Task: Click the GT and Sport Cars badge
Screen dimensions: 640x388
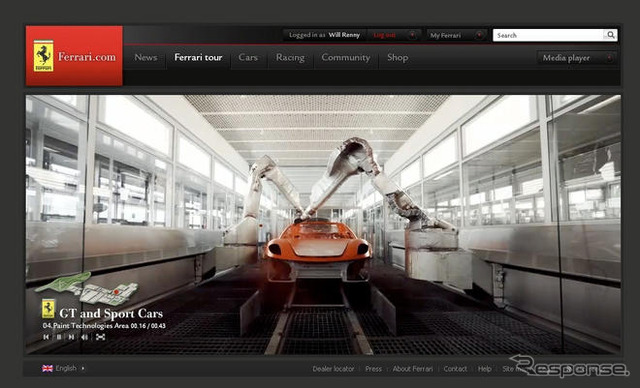Action: pos(48,309)
